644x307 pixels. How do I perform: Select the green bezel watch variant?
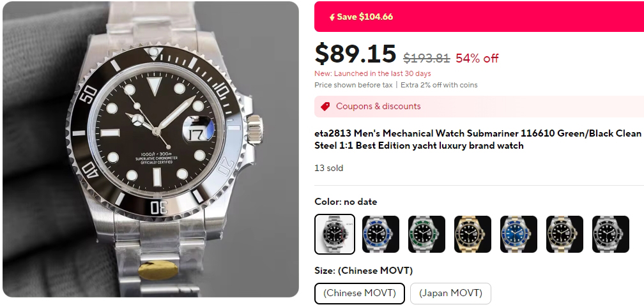click(427, 234)
